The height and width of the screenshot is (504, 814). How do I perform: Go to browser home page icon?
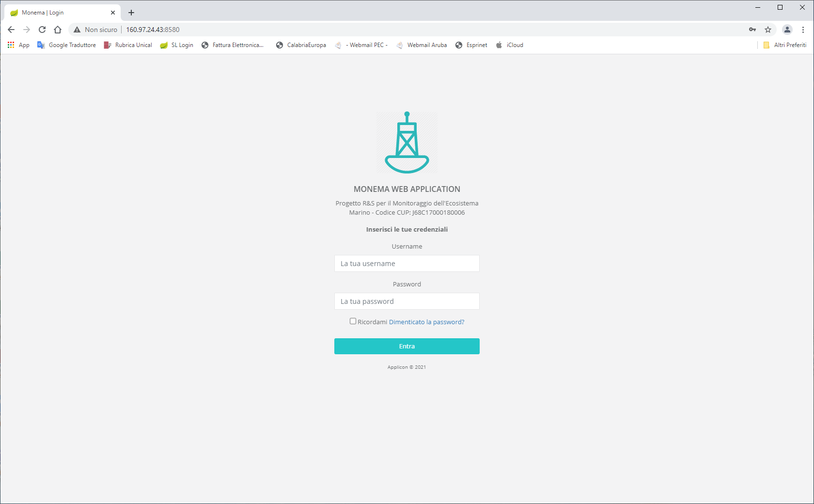click(58, 30)
